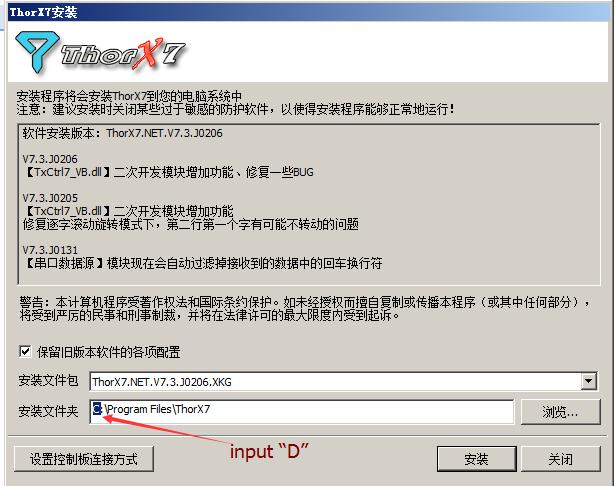Select the ThorX7.NET.V7.3.J0206.XKG combo box
This screenshot has width=615, height=486.
tap(344, 381)
